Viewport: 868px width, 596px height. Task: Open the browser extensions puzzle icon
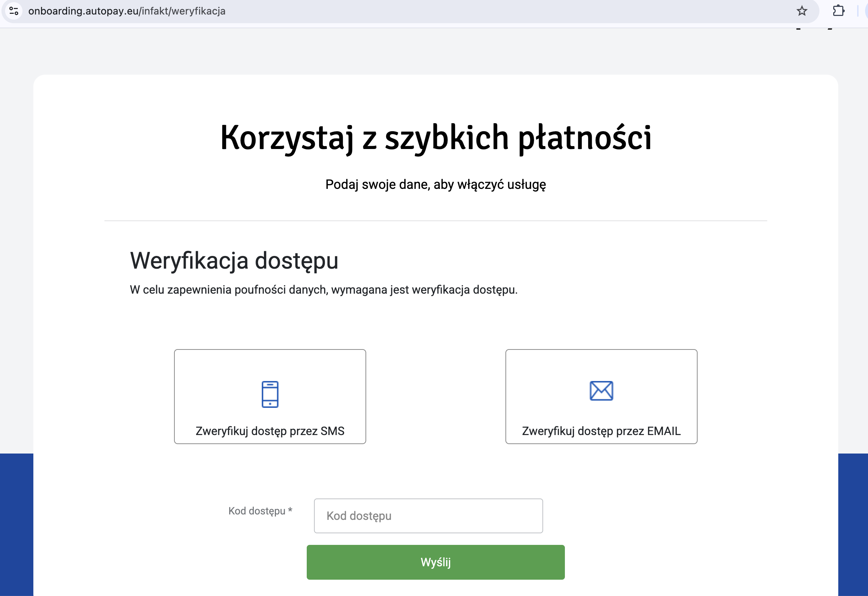click(x=839, y=11)
